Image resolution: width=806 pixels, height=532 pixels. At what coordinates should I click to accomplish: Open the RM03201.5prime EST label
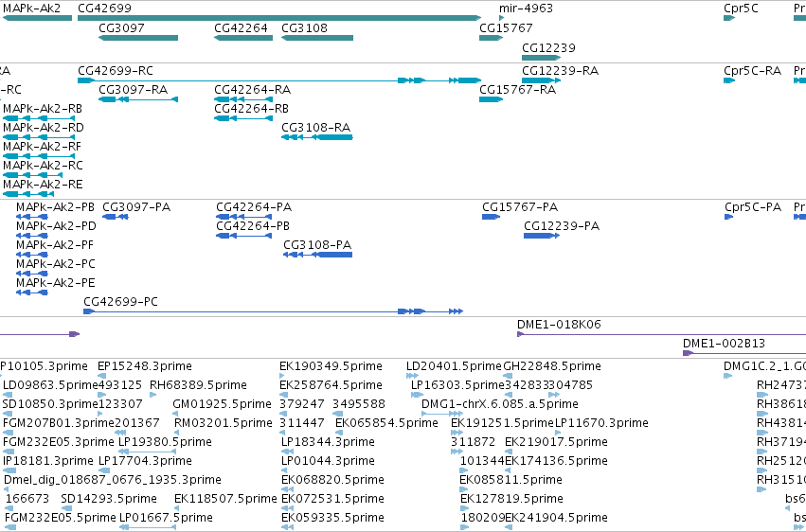224,424
